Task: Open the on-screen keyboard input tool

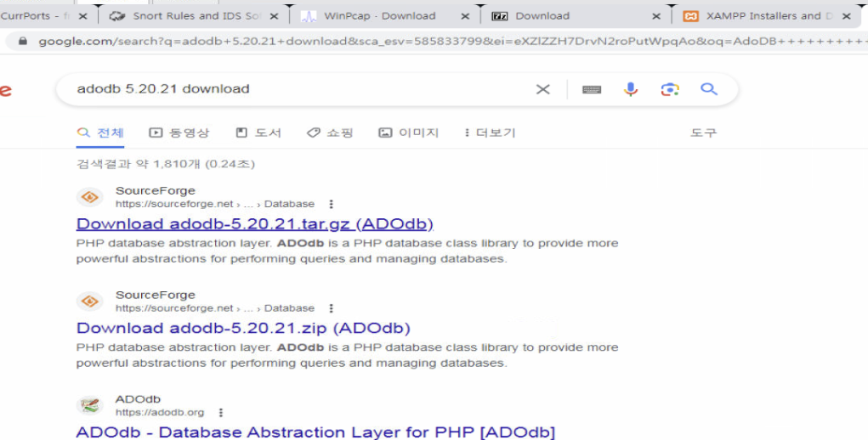Action: click(591, 89)
